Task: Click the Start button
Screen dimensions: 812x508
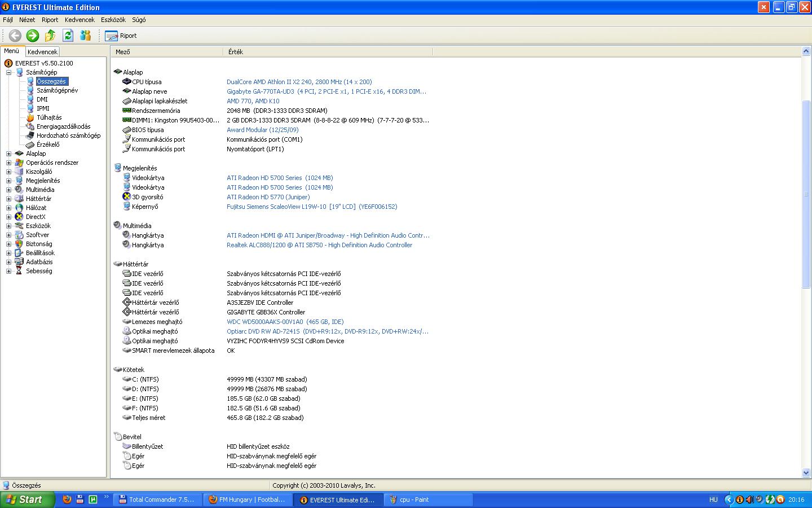Action: (x=27, y=500)
